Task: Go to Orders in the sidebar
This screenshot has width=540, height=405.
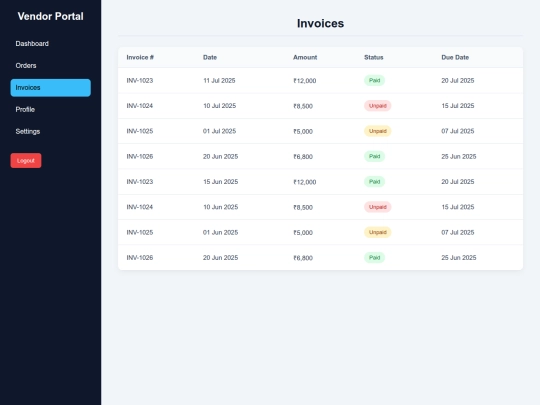Action: (50, 65)
